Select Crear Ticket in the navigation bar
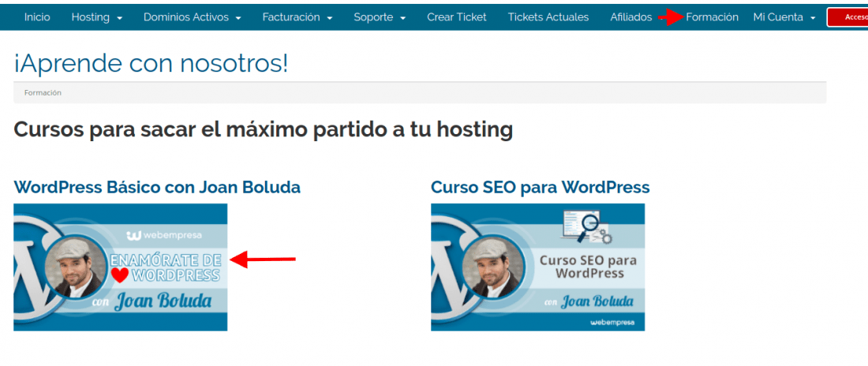Viewport: 868px width, 366px height. click(457, 17)
